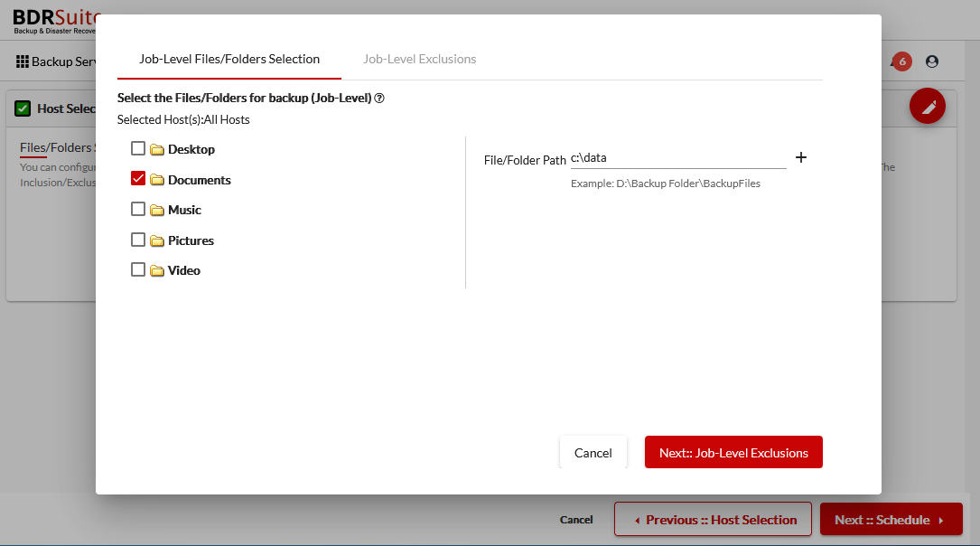Open the user profile icon
This screenshot has width=980, height=546.
point(931,61)
